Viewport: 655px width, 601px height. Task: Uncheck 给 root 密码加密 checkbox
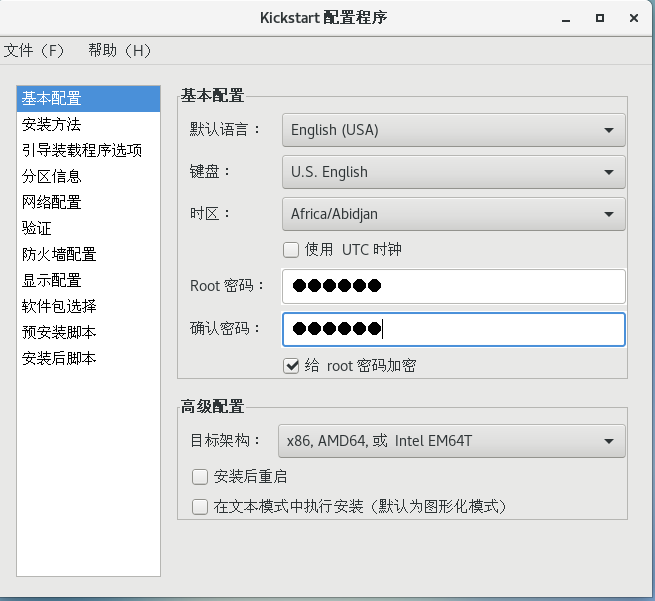tap(291, 366)
